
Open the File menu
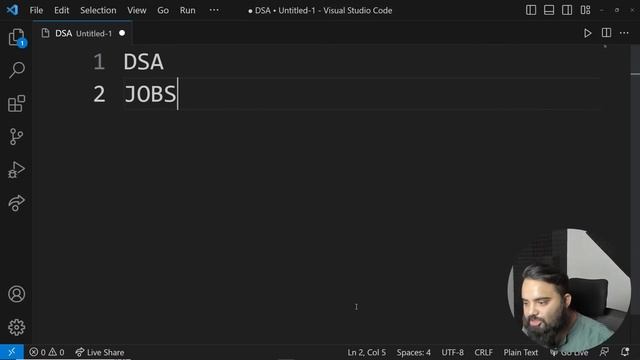pos(36,10)
